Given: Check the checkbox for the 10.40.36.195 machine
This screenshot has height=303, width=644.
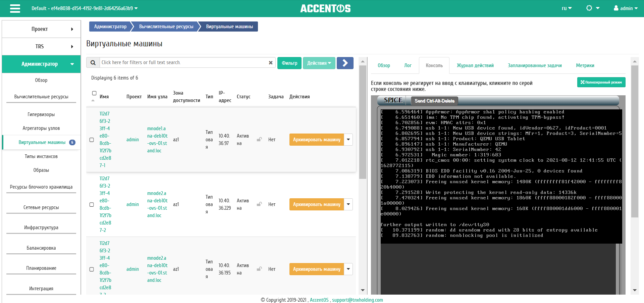Looking at the screenshot, I should pyautogui.click(x=92, y=269).
